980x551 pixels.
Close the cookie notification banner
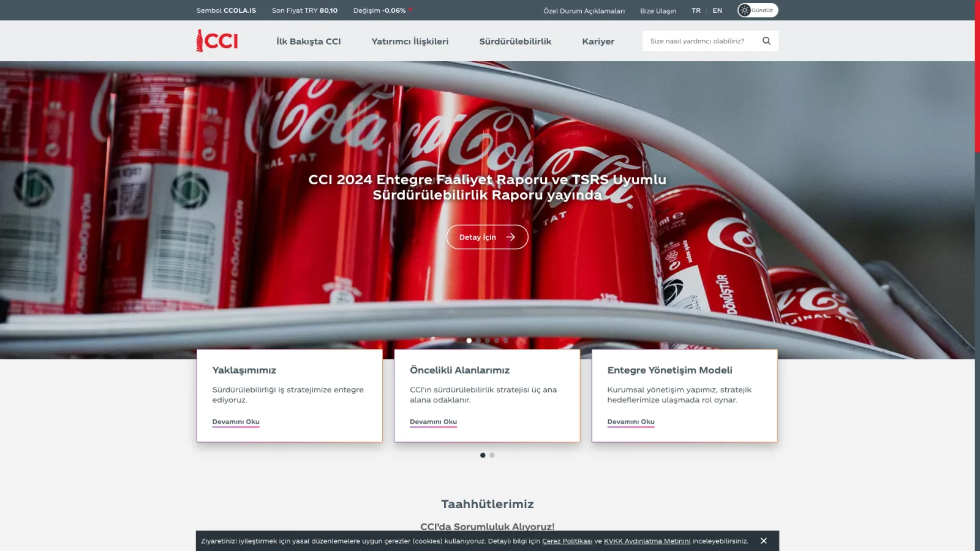pos(764,541)
